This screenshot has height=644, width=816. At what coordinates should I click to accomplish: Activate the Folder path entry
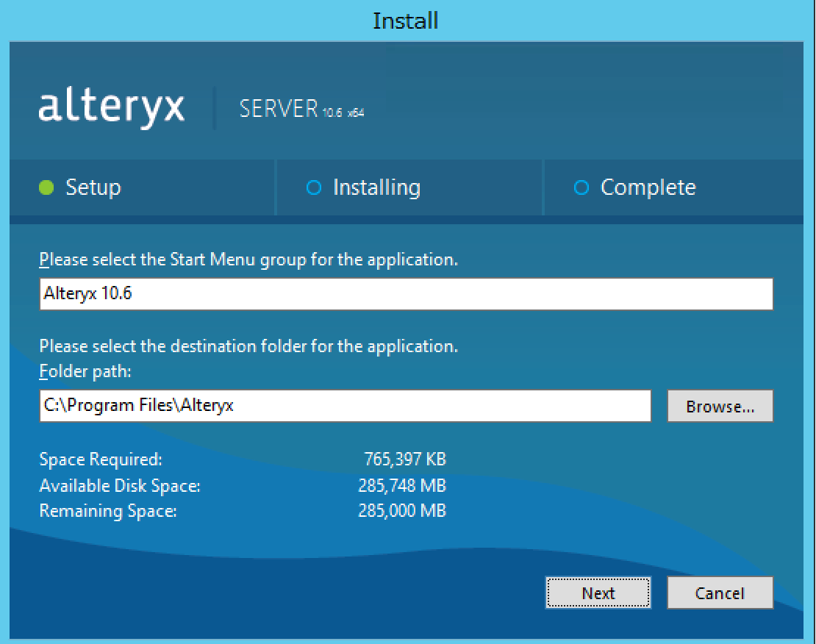coord(345,405)
